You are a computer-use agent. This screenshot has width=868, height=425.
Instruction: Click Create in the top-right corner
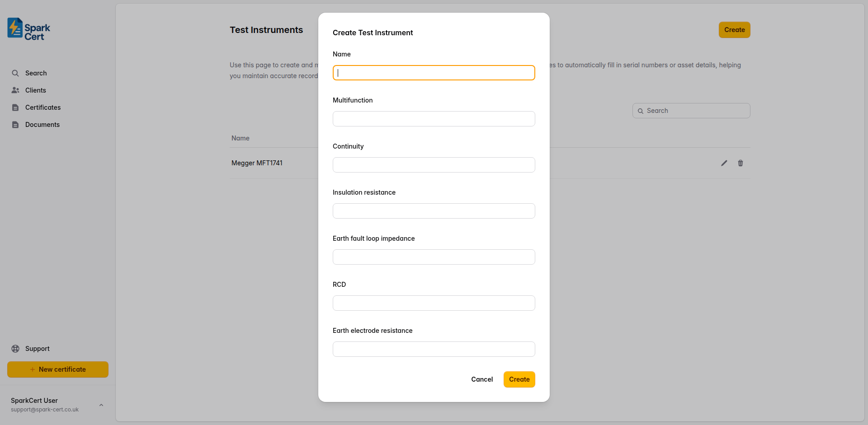pos(734,30)
